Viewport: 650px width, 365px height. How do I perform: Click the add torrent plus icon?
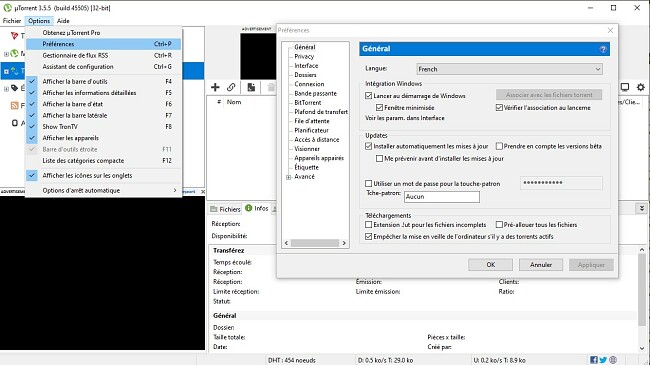(215, 87)
